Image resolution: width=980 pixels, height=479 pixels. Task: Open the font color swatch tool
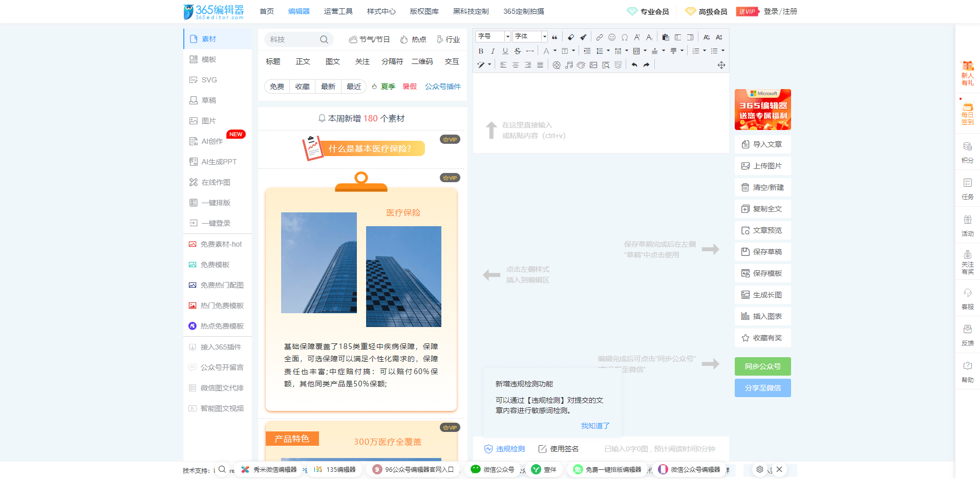547,51
